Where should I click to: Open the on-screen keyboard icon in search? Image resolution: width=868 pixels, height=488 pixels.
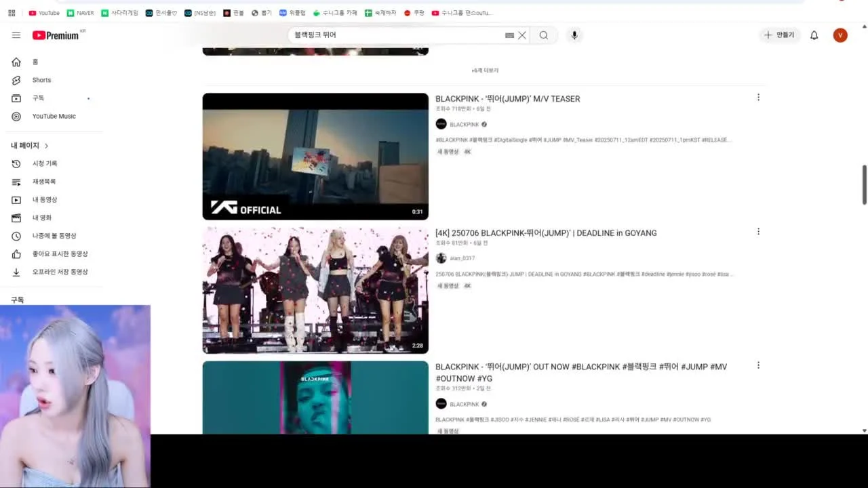[x=509, y=35]
